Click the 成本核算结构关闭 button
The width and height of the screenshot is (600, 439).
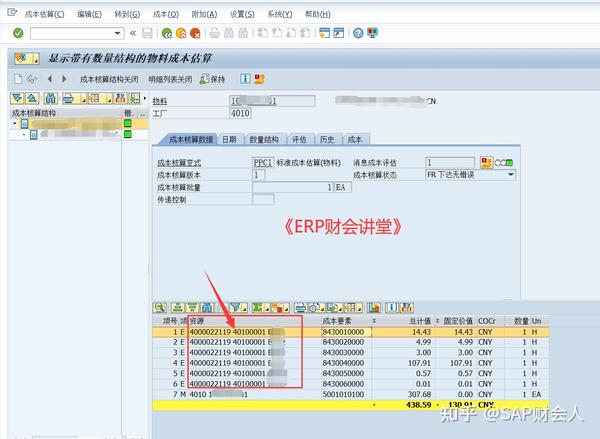(109, 79)
